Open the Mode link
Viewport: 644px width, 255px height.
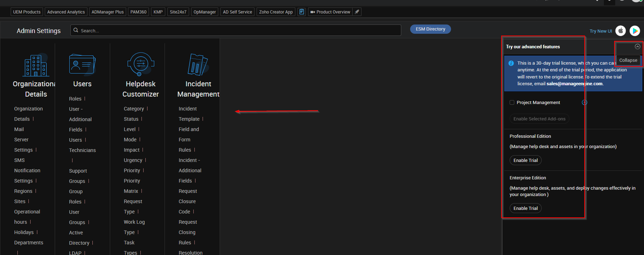pyautogui.click(x=130, y=140)
